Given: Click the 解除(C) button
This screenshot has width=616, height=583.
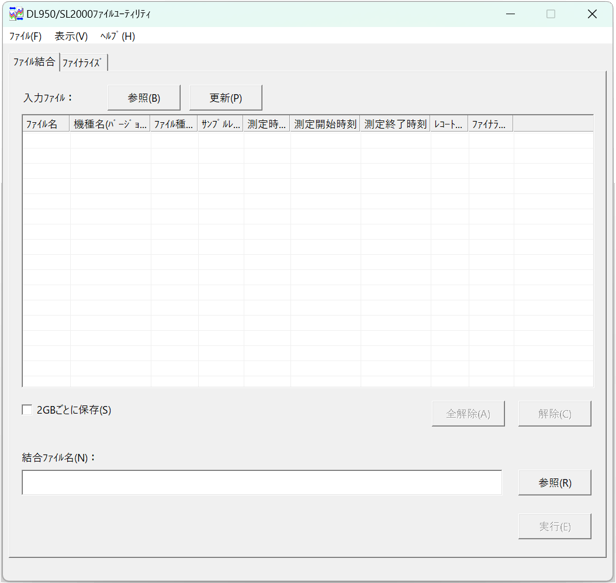Looking at the screenshot, I should point(554,414).
